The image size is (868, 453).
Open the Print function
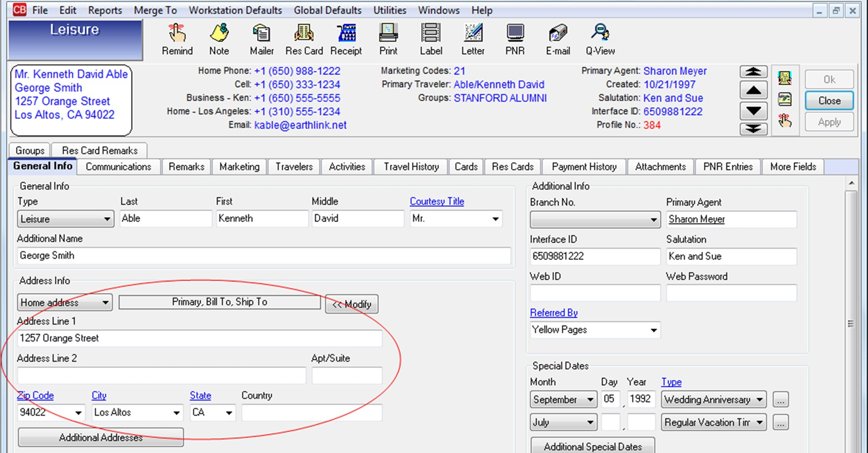pos(388,39)
